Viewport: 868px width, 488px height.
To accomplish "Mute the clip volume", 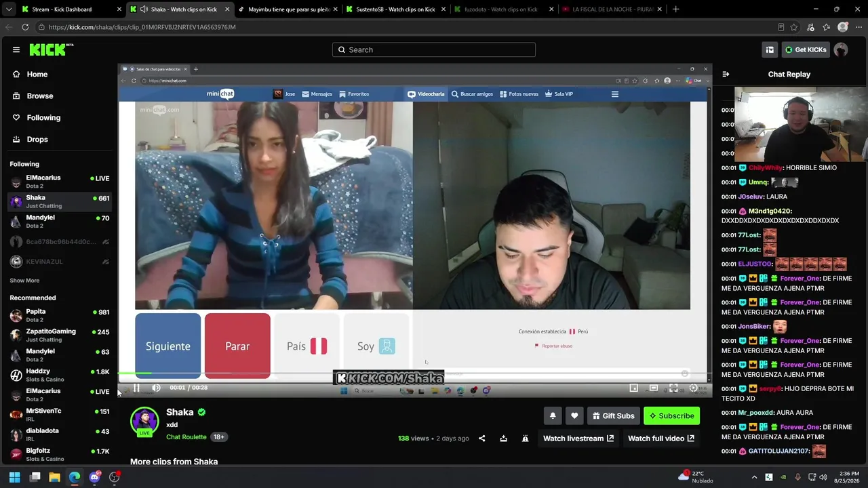I will click(156, 388).
